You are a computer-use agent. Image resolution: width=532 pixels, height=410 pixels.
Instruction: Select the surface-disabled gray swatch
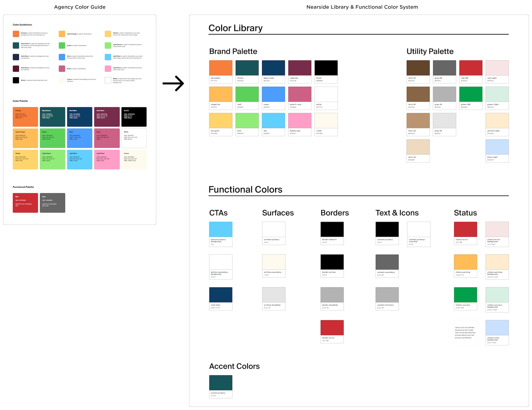(x=273, y=295)
